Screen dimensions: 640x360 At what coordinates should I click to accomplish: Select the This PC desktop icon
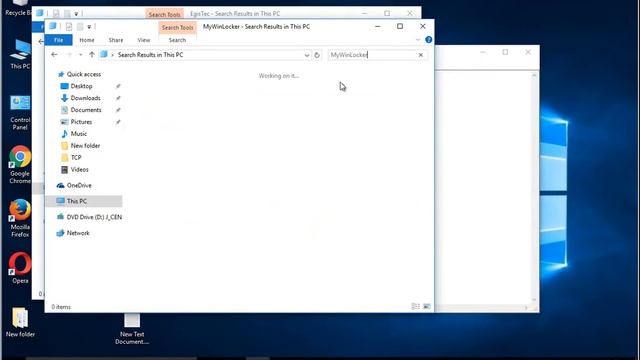(x=20, y=54)
